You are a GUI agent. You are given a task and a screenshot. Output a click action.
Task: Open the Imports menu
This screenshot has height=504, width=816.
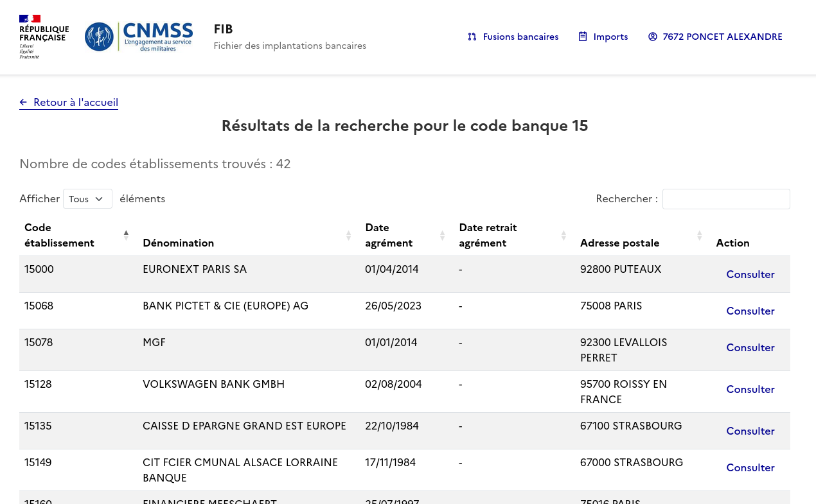pos(603,37)
